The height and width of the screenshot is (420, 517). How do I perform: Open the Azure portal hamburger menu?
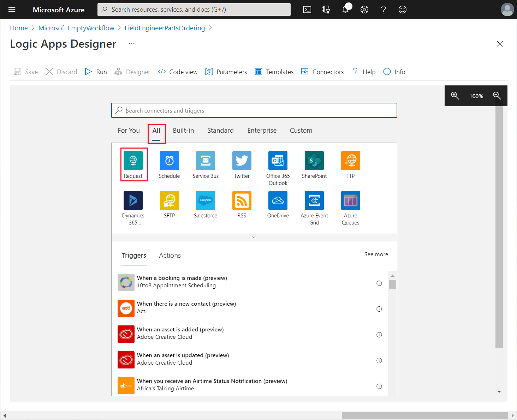12,10
